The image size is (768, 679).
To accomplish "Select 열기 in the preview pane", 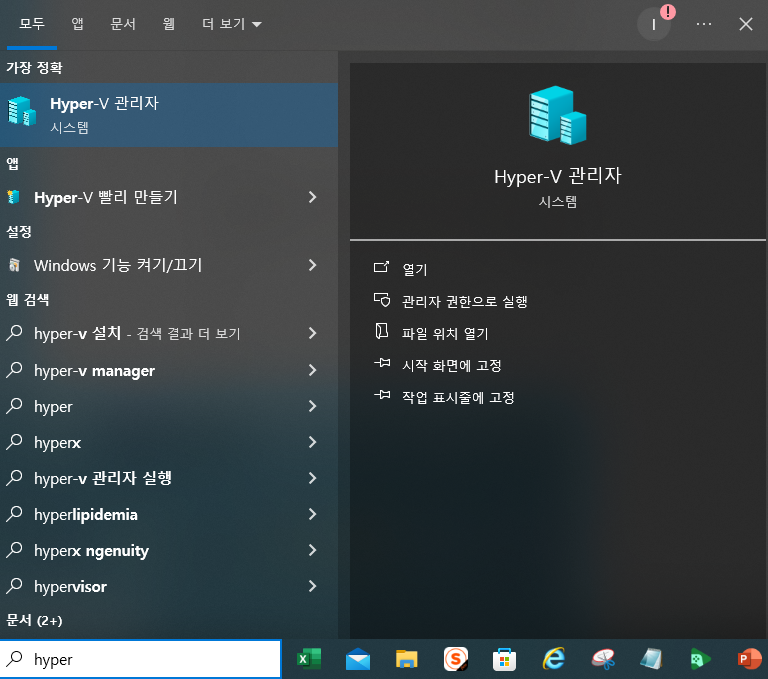I will [x=415, y=269].
